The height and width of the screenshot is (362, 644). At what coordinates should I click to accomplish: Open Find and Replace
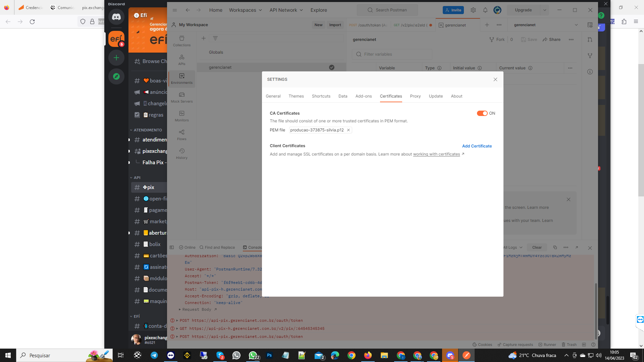[217, 247]
